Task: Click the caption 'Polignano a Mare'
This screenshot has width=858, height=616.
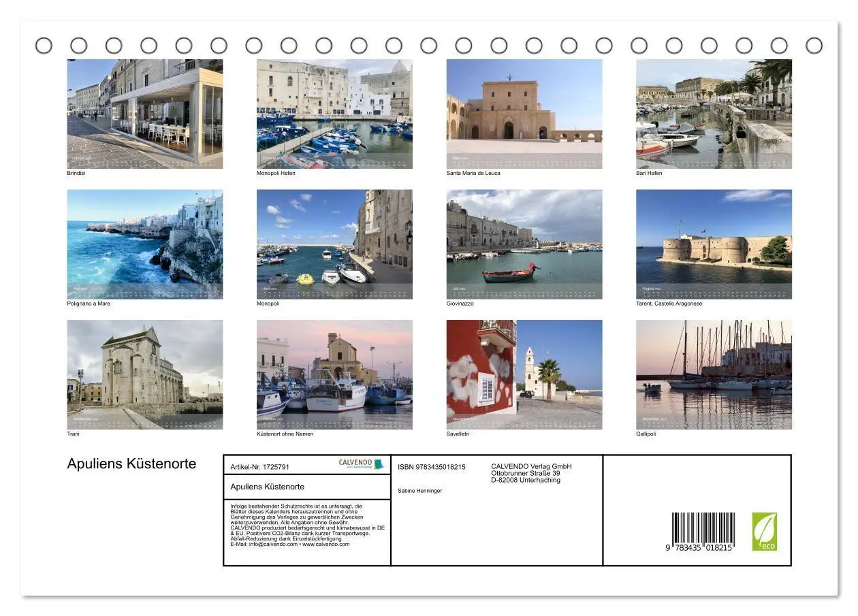Action: pyautogui.click(x=89, y=304)
